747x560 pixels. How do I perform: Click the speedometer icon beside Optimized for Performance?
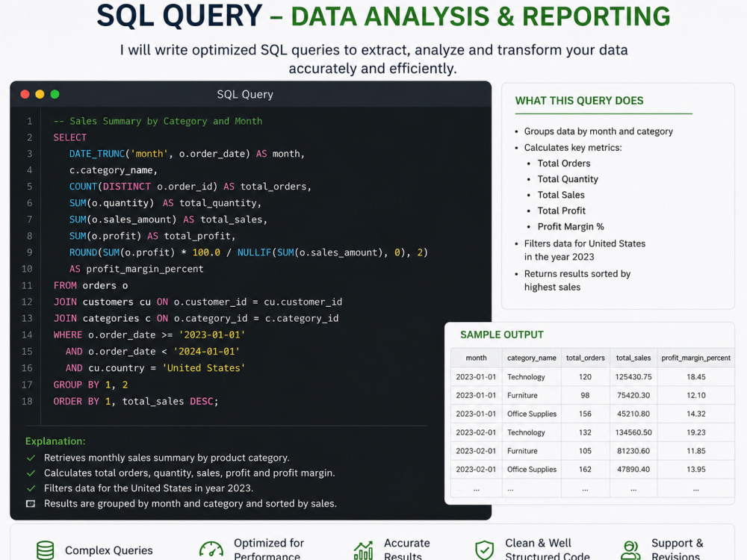(x=211, y=550)
